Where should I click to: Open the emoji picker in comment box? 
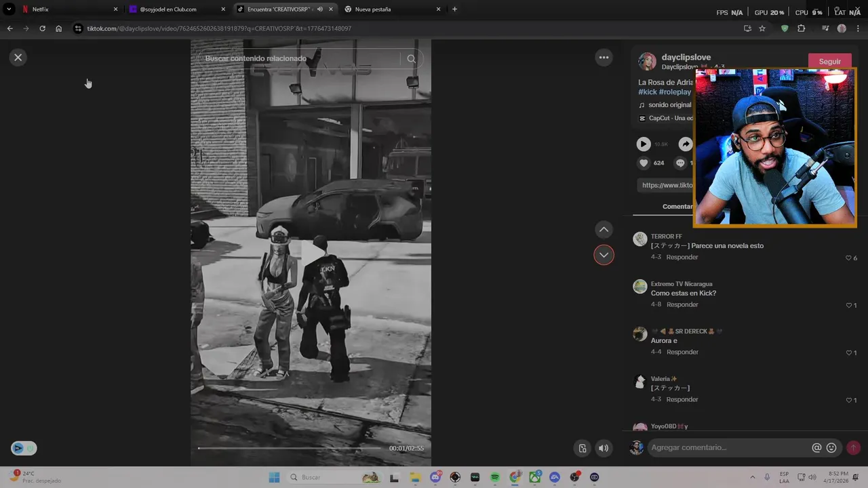click(x=831, y=448)
